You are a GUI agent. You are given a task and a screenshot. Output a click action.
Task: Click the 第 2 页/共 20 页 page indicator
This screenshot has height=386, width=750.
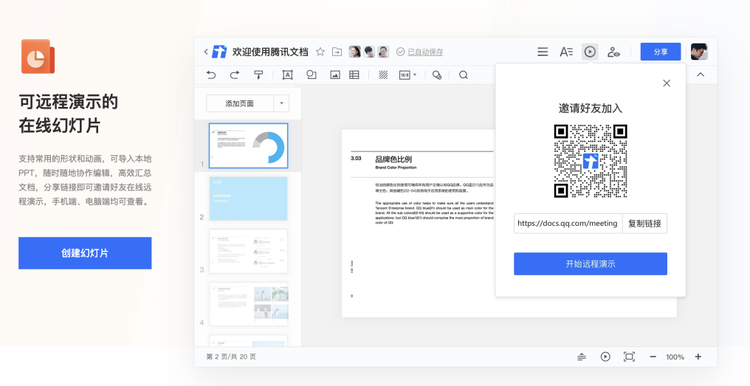231,357
